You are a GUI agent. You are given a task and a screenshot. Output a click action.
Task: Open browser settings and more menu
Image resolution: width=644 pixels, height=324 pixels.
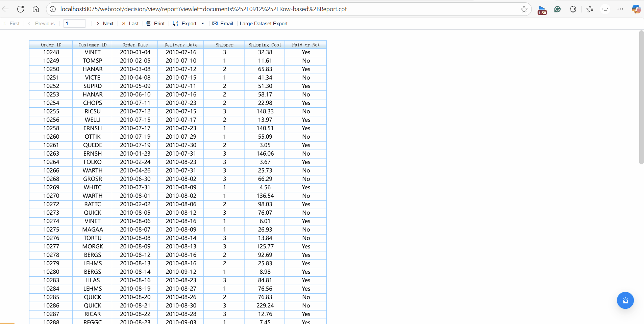click(620, 9)
